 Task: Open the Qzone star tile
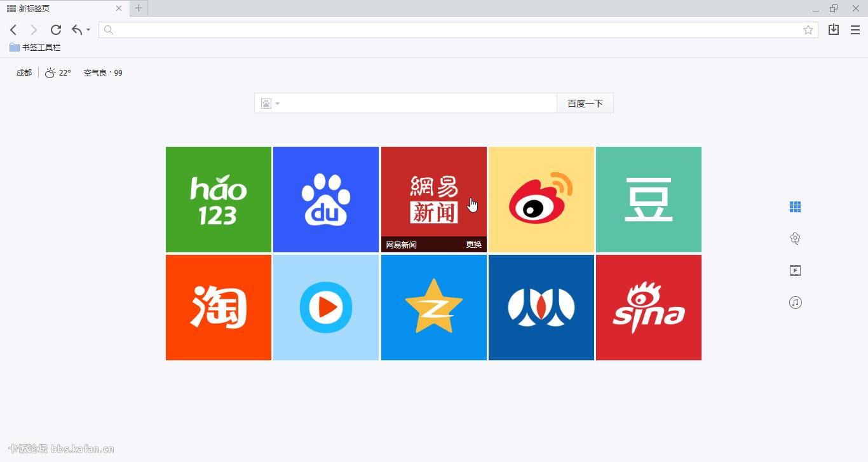click(x=434, y=308)
